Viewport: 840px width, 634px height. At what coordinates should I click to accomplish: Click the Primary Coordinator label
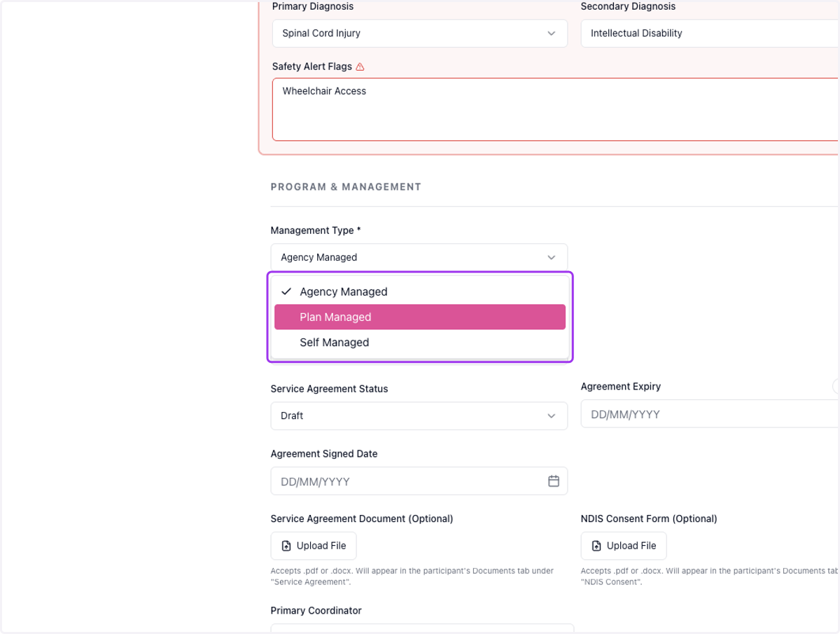(316, 611)
